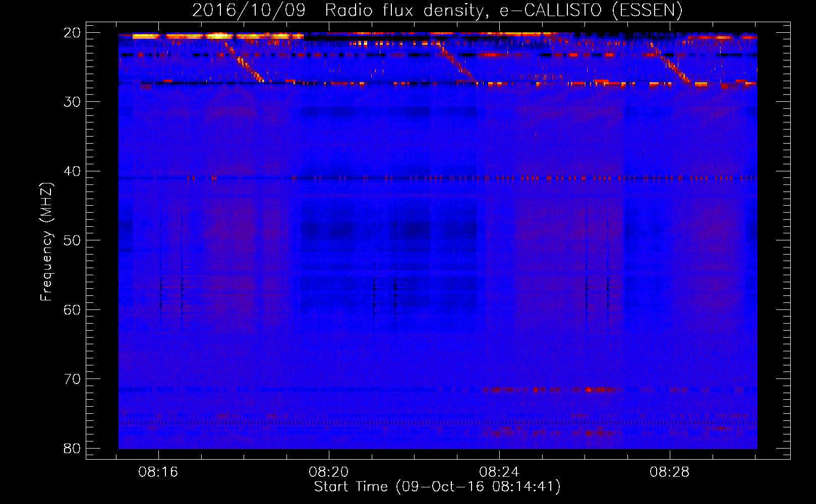This screenshot has height=504, width=816.
Task: Click the '50' frequency tick label
Action: (x=72, y=240)
